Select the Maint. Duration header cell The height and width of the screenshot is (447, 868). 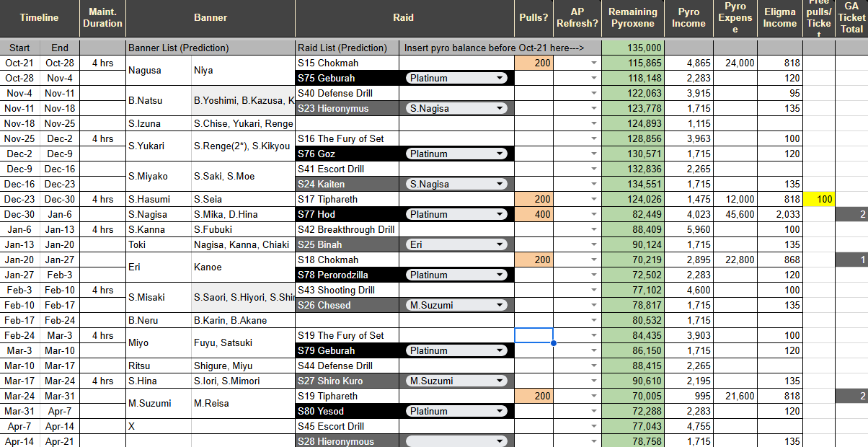click(102, 18)
